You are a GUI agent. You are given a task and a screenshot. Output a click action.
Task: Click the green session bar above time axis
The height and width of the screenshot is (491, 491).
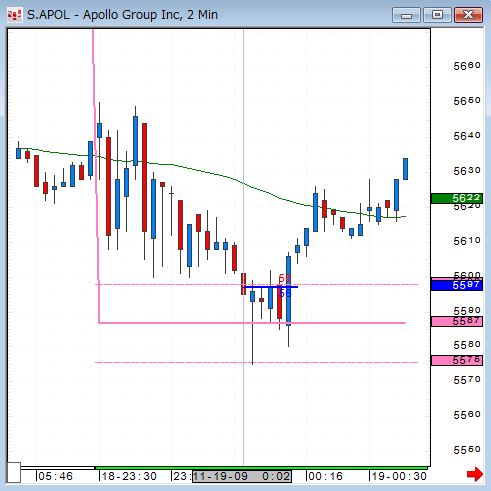click(x=262, y=468)
